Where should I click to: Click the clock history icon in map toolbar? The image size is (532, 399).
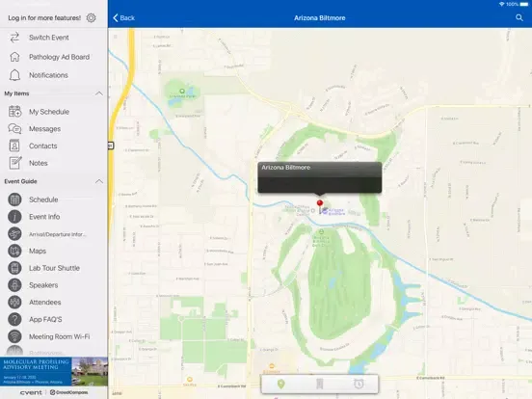(359, 385)
